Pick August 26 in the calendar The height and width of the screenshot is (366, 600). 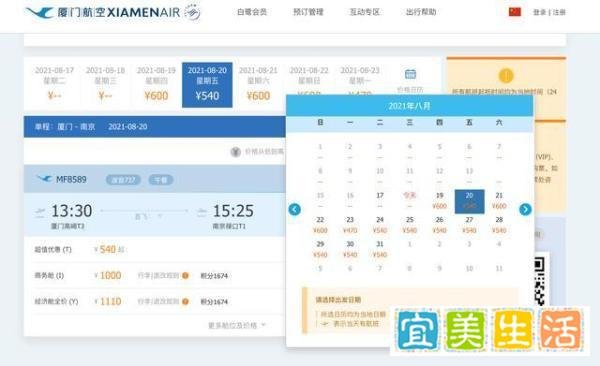point(439,225)
